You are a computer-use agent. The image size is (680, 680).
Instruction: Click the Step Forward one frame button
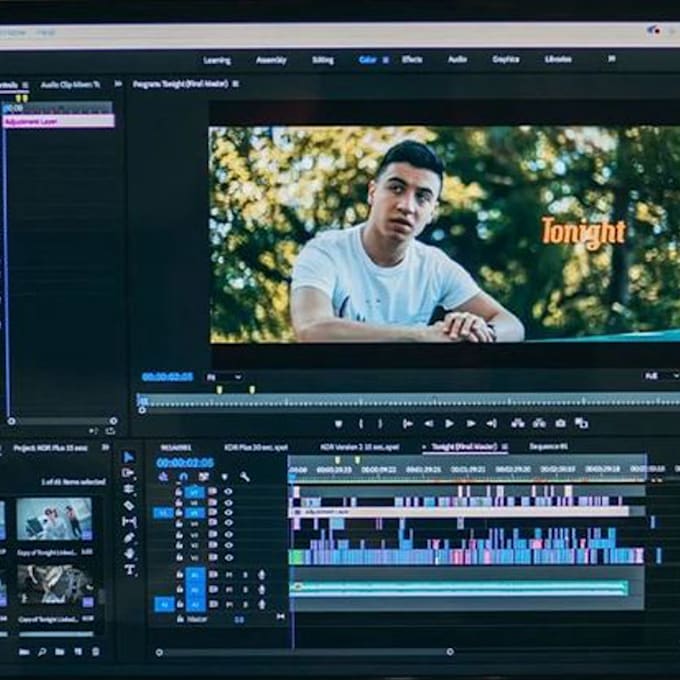click(470, 423)
